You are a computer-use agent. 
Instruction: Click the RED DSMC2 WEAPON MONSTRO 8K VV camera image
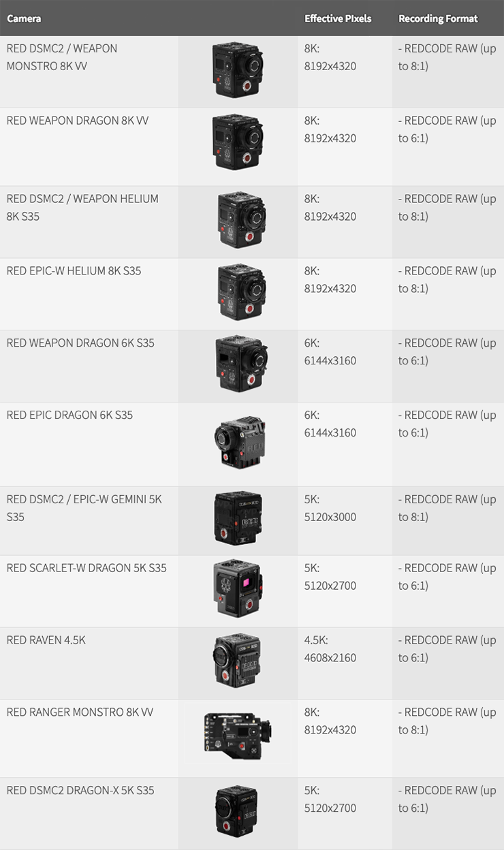237,71
